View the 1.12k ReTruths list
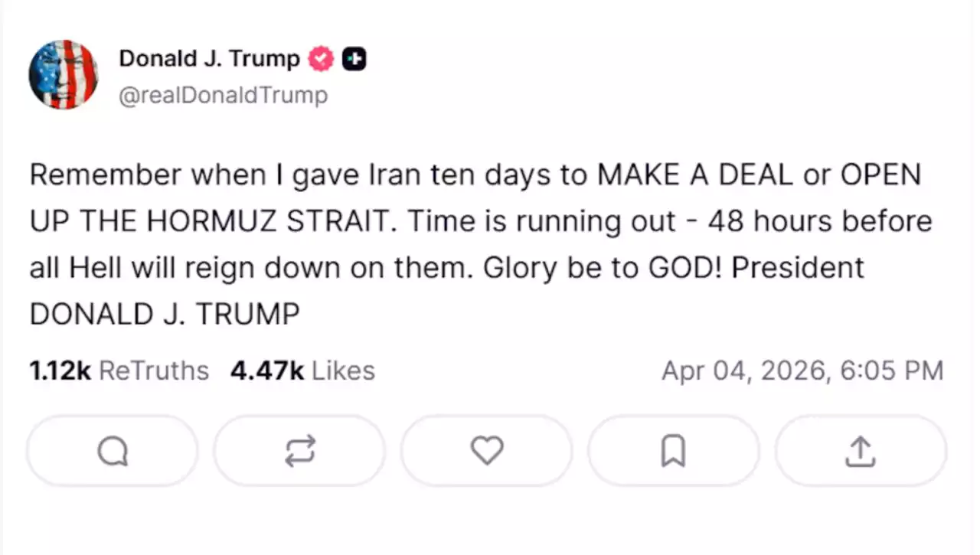 (x=119, y=371)
